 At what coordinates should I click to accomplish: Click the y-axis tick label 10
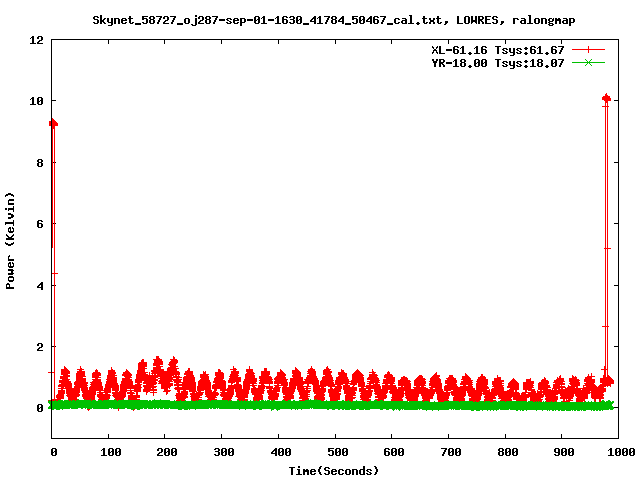coord(36,101)
